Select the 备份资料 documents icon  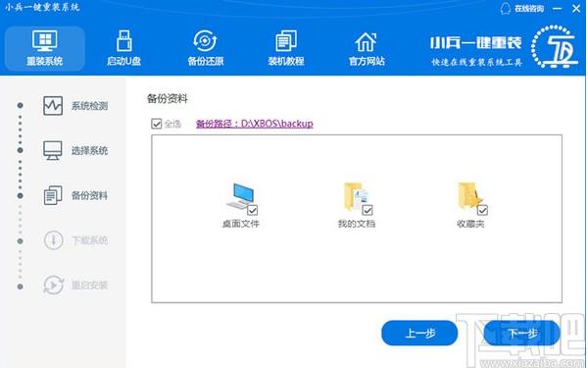[x=53, y=195]
